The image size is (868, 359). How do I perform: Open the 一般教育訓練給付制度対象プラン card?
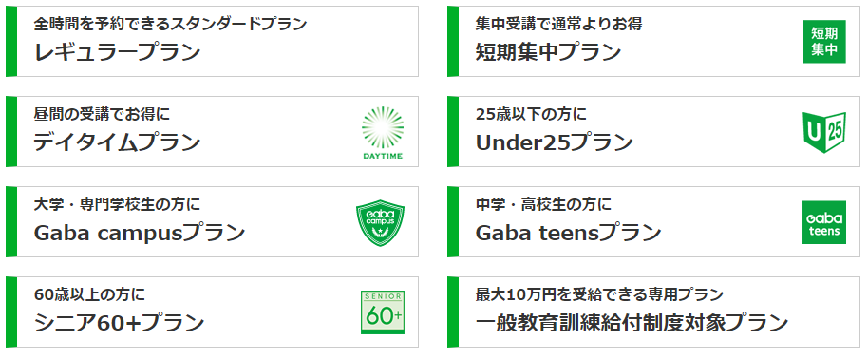[x=653, y=312]
